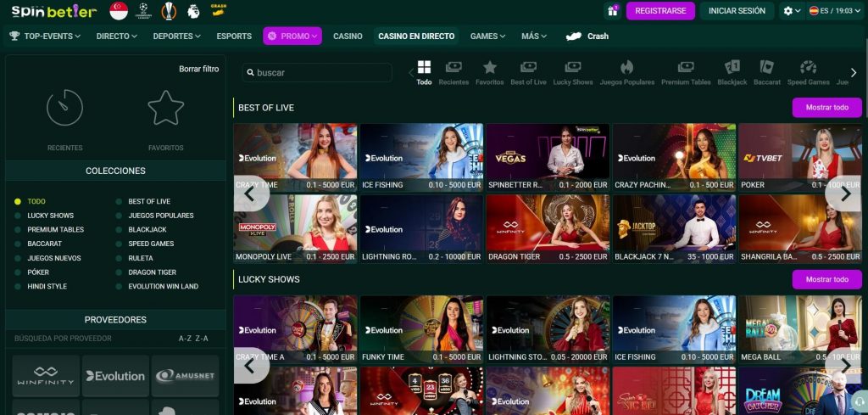The width and height of the screenshot is (868, 415).
Task: Open the Funky Time game thumbnail
Action: (421, 329)
